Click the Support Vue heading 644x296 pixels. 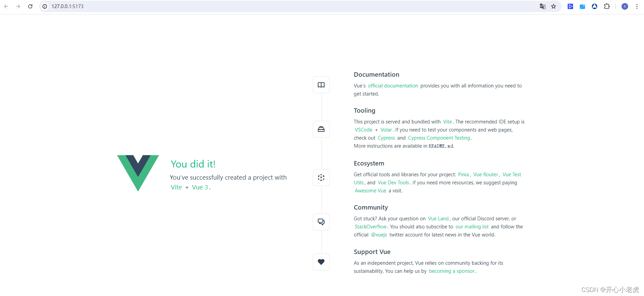pyautogui.click(x=372, y=252)
